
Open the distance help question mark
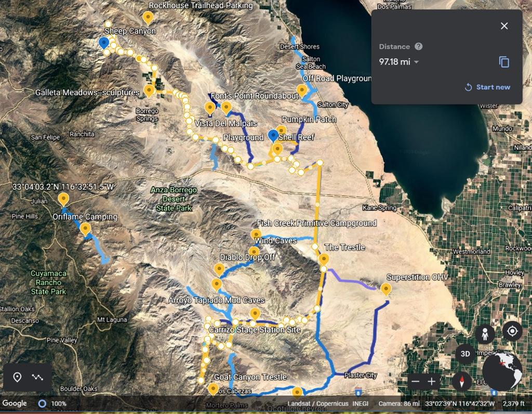pos(419,46)
